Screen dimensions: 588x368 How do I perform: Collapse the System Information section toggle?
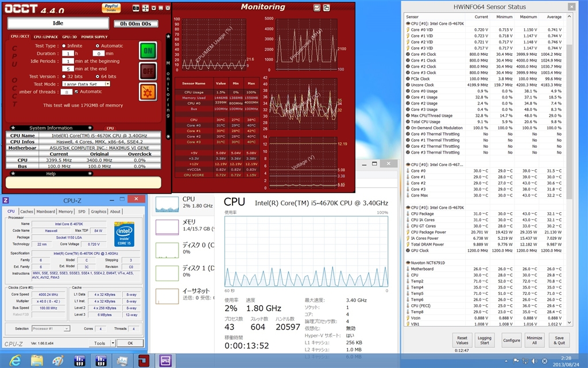90,128
